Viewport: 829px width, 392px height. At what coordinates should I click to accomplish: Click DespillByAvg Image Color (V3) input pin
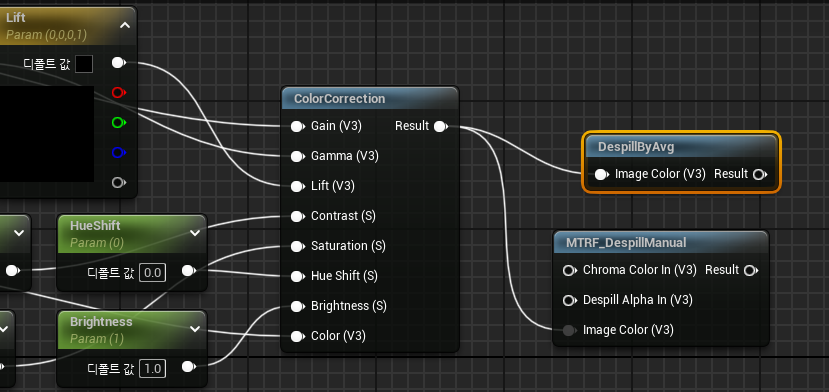point(601,175)
